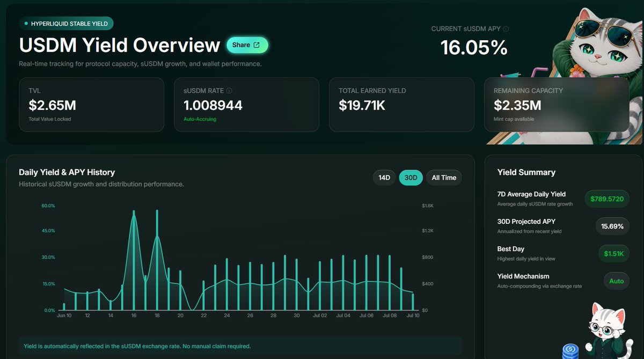
Task: Click the sUSDM rate value 1.008944
Action: point(213,105)
